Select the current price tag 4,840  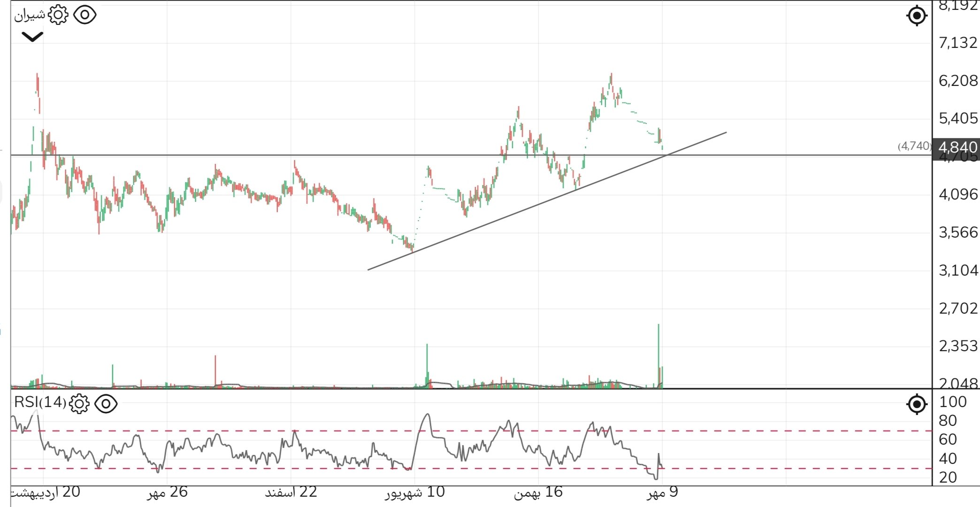(x=957, y=147)
